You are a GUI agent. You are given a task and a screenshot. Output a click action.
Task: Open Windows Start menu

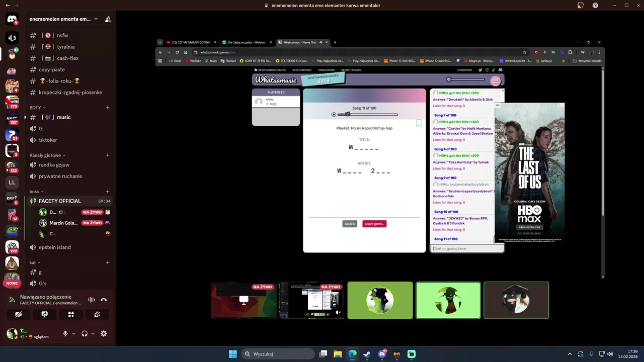click(x=233, y=354)
